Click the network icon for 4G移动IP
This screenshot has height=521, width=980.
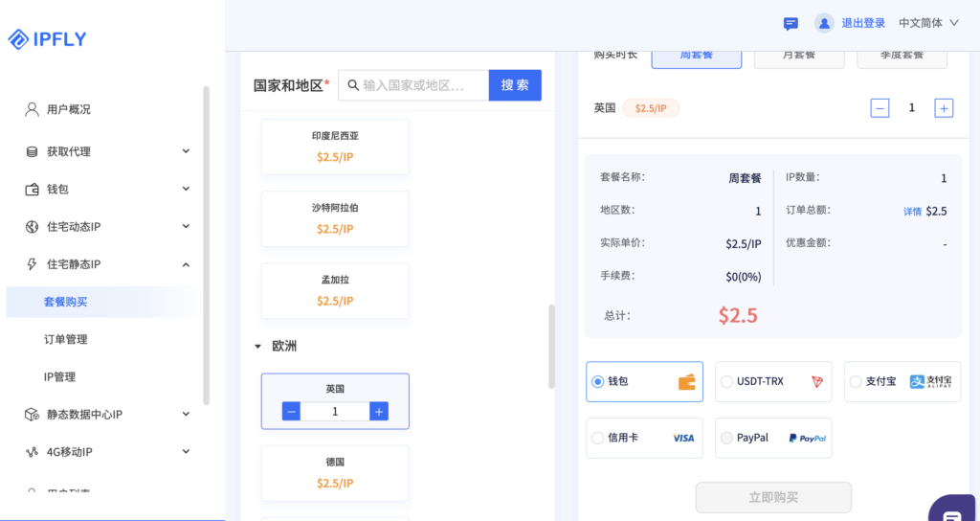coord(32,452)
